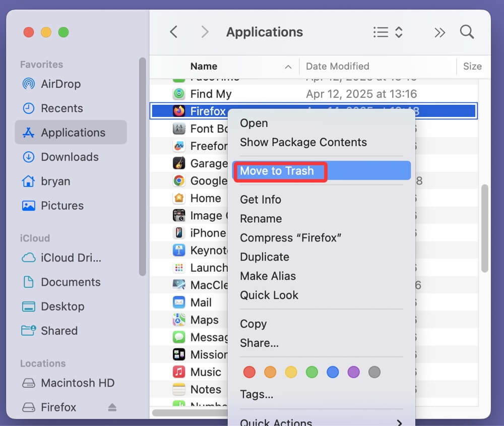Select Recents in the Favorites sidebar
Image resolution: width=504 pixels, height=426 pixels.
click(61, 108)
